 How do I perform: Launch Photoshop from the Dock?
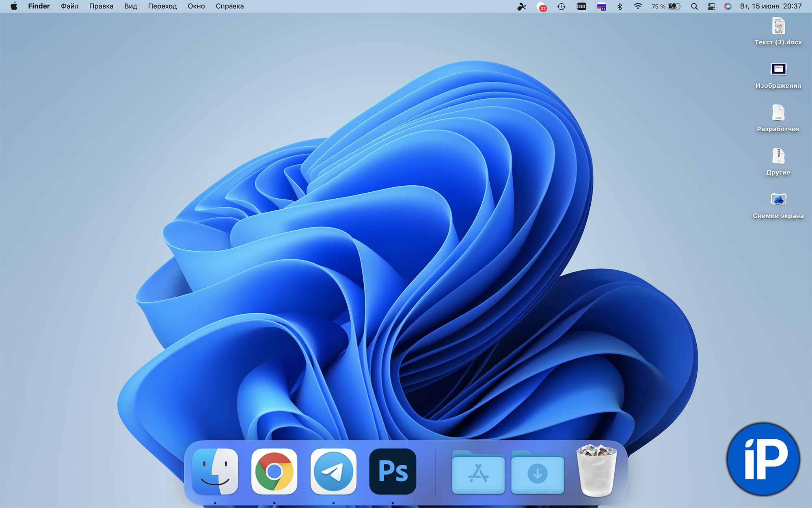click(x=393, y=471)
